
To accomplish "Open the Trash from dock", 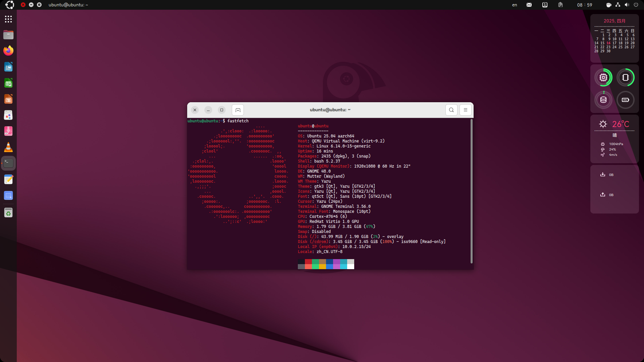I will tap(8, 213).
